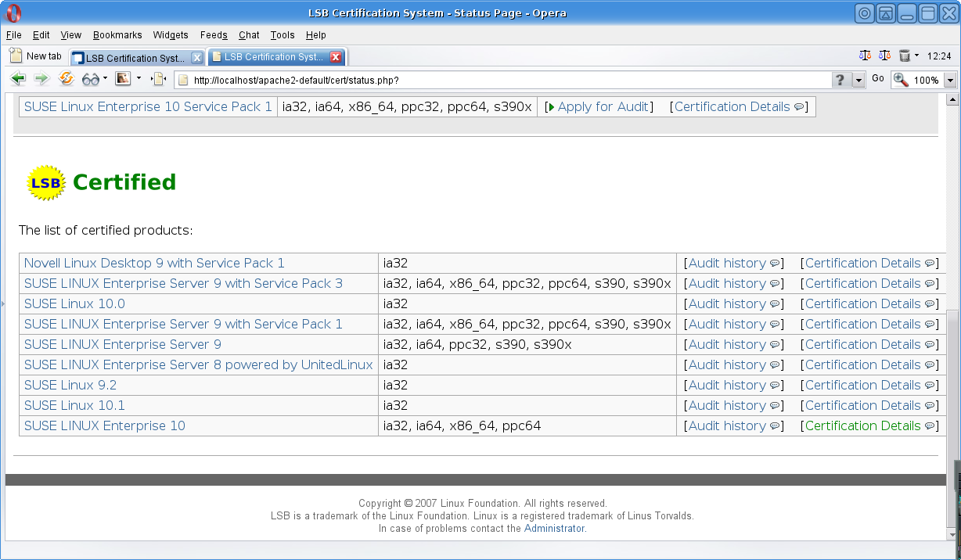Open SUSE LINUX Enterprise Server 9 with Service Pack 3
Image resolution: width=961 pixels, height=560 pixels.
(183, 284)
